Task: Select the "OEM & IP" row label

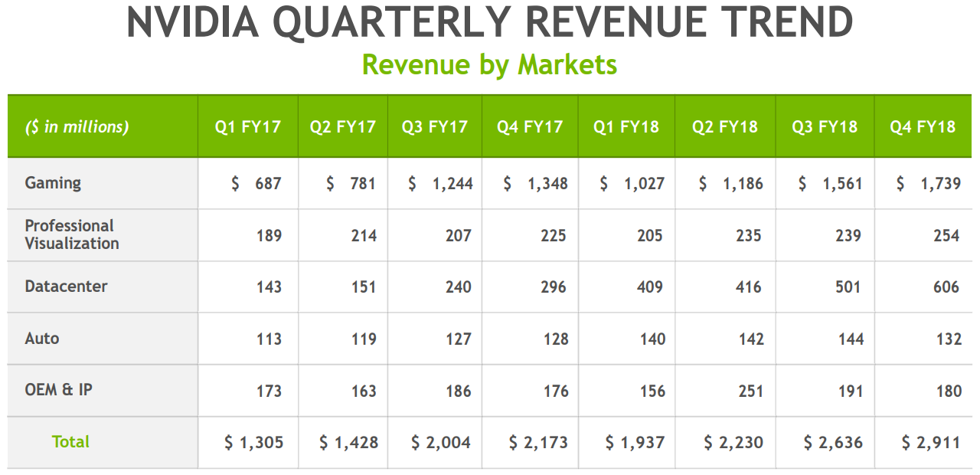Action: 58,390
